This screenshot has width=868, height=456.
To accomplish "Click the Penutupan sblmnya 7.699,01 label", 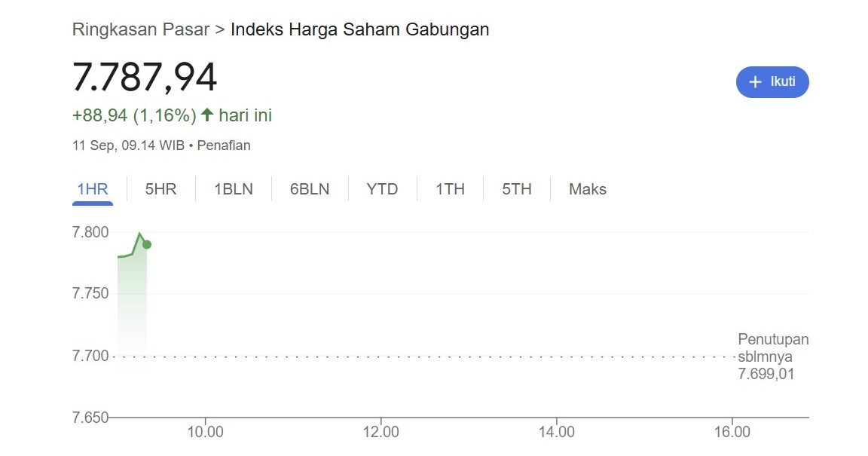I will (772, 357).
